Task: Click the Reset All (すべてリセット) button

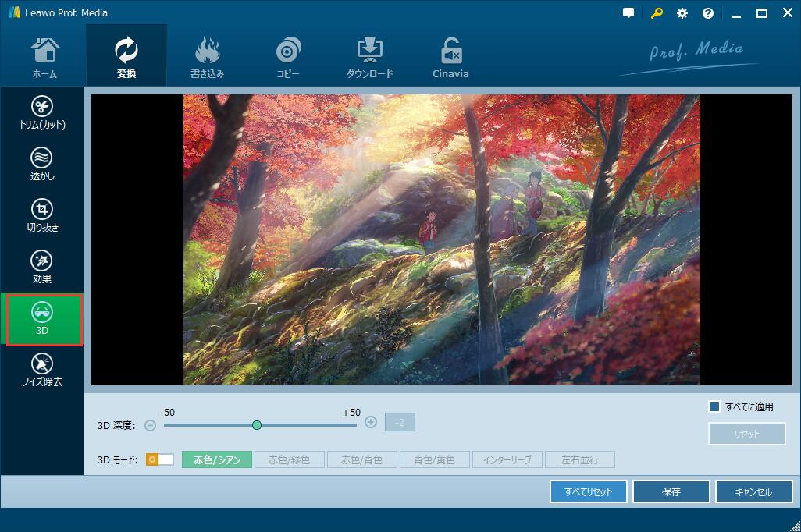Action: pos(589,491)
